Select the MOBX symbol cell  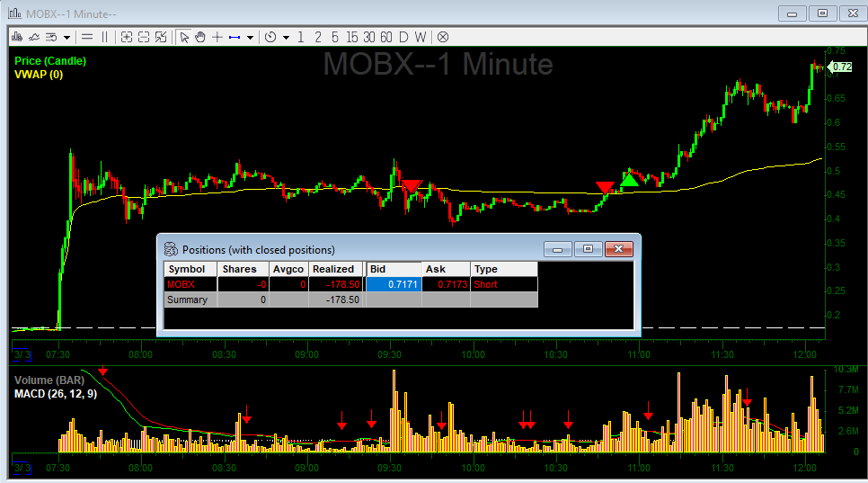click(x=190, y=284)
